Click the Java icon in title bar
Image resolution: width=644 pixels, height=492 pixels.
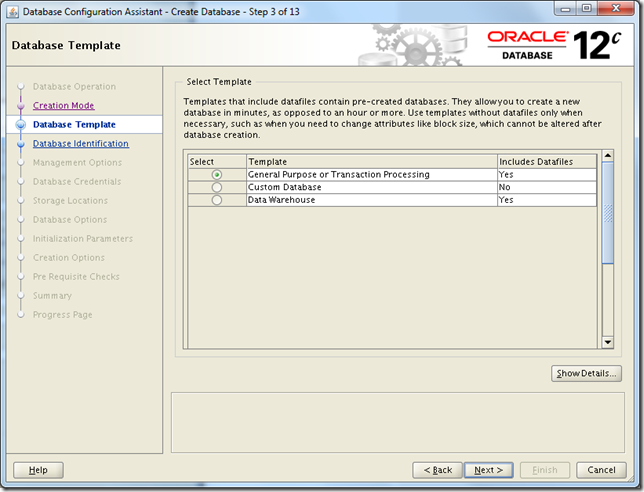pos(12,11)
